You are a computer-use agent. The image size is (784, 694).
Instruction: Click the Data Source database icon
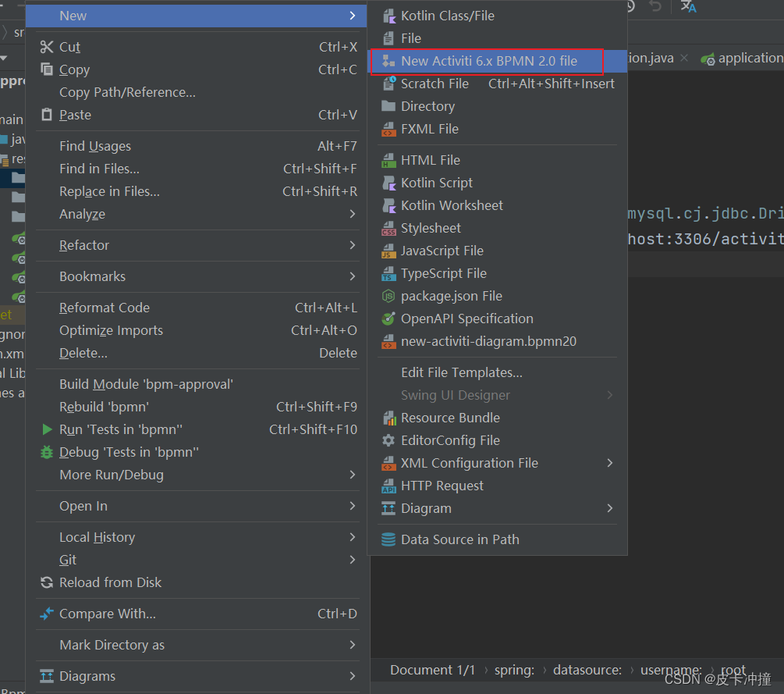388,539
